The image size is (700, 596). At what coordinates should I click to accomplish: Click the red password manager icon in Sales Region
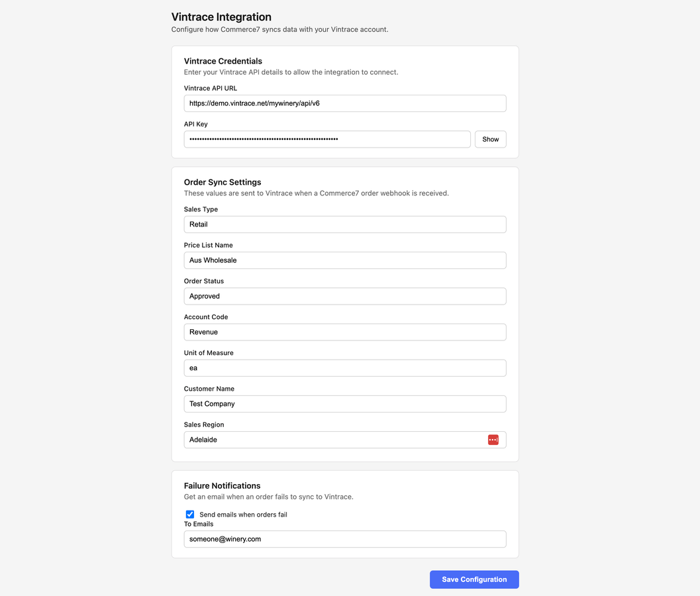[493, 440]
